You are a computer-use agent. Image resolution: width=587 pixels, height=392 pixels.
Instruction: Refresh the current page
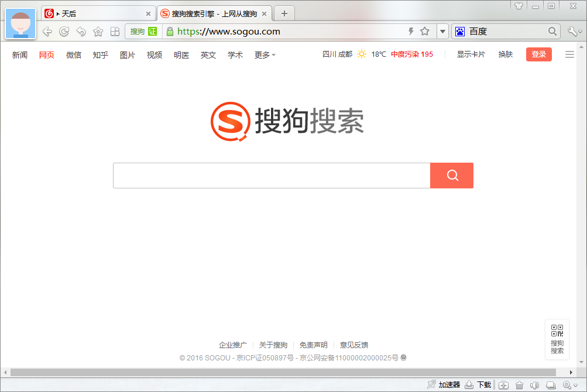[x=64, y=32]
